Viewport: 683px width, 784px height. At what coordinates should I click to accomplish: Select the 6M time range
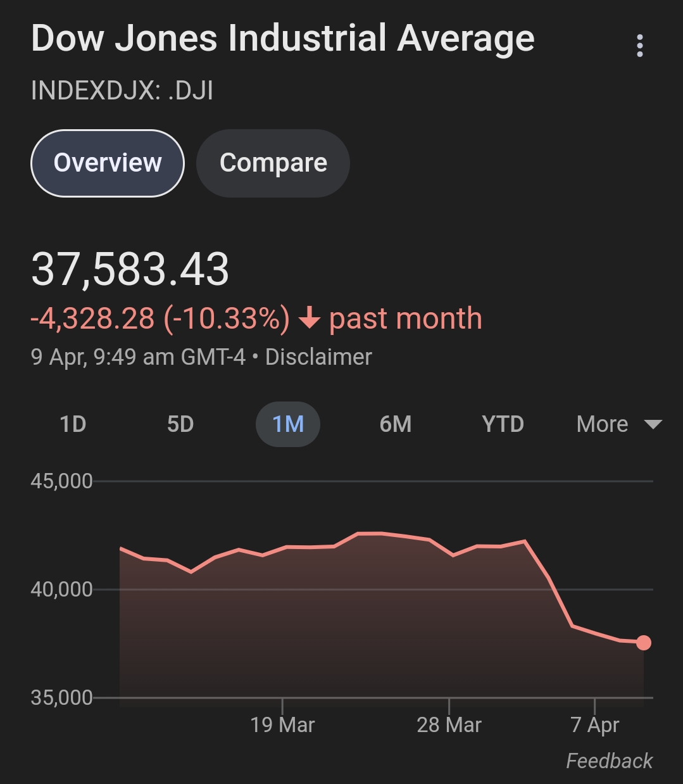pyautogui.click(x=396, y=424)
